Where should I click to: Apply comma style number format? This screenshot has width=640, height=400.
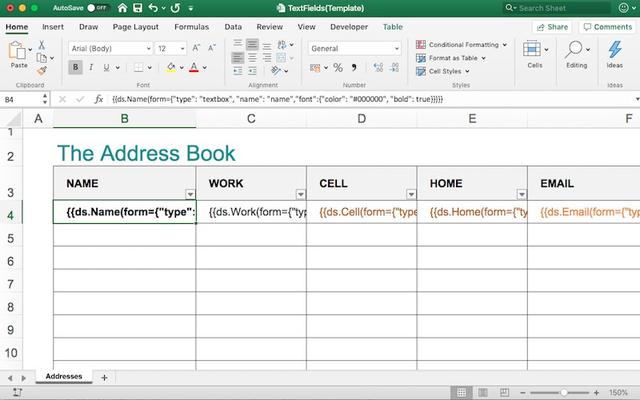[354, 67]
